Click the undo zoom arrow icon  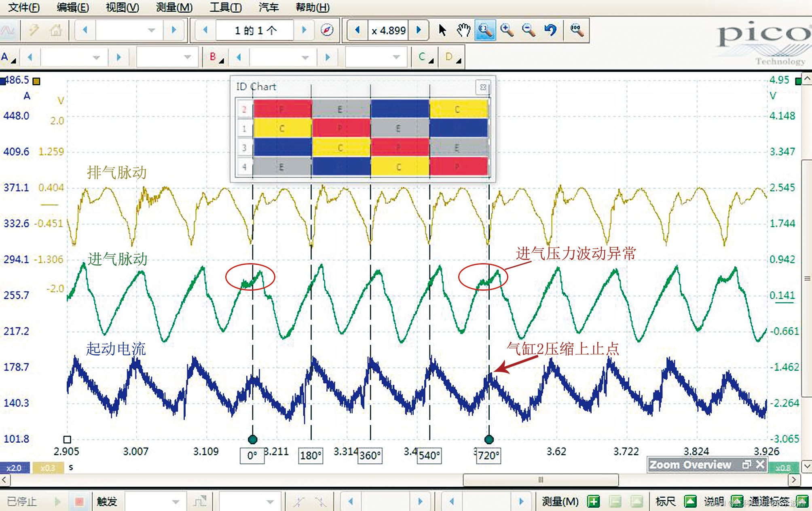pos(550,30)
